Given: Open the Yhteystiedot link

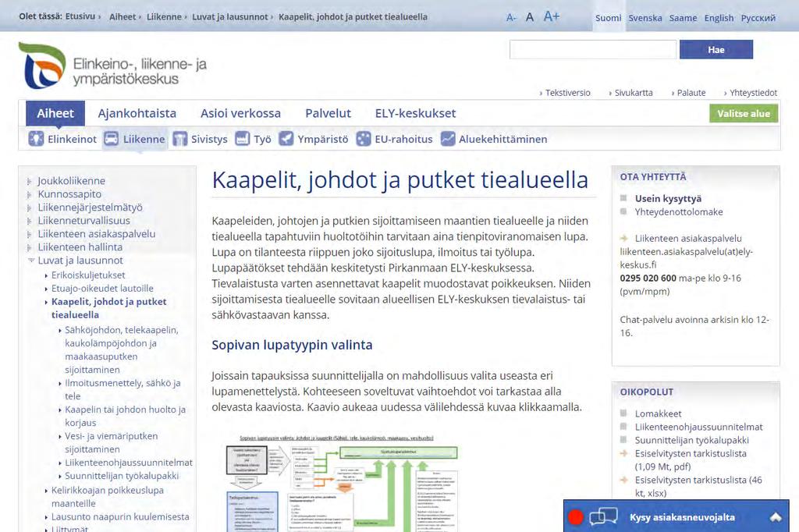Looking at the screenshot, I should (x=753, y=93).
